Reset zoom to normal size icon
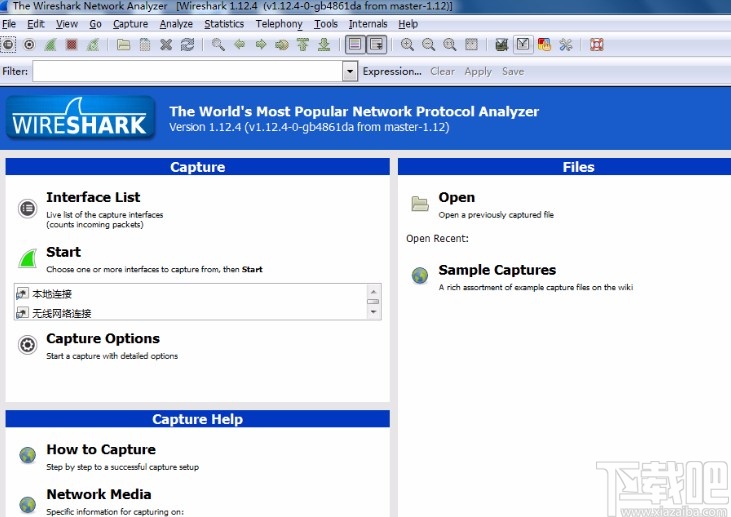 click(449, 45)
